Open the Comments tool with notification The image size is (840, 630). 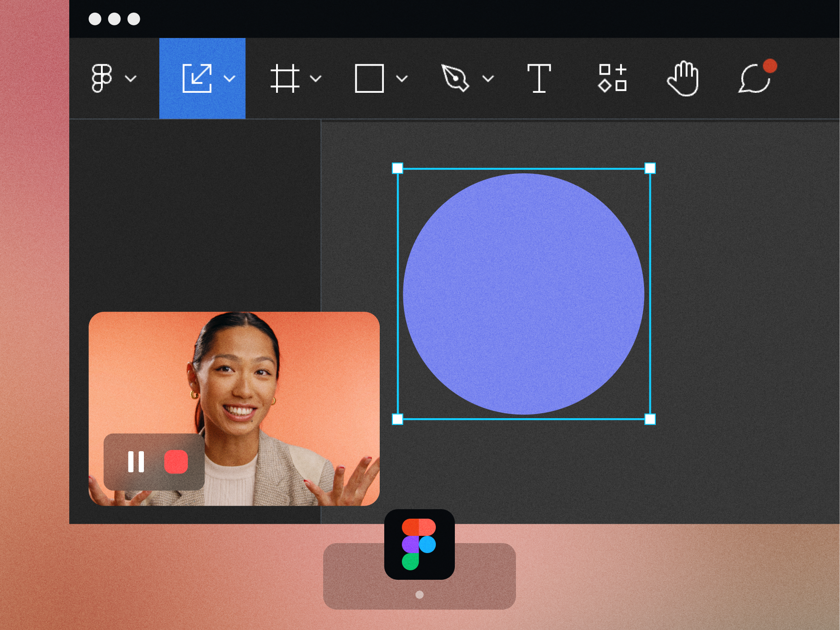(x=754, y=78)
